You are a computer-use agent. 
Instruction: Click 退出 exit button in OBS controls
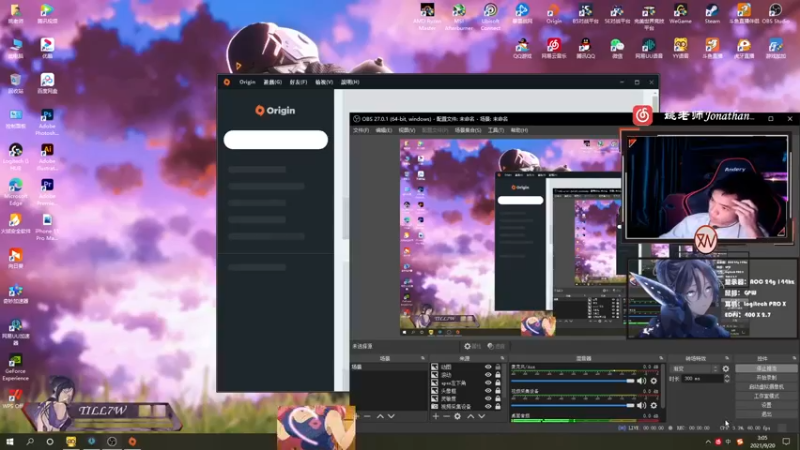pos(766,414)
